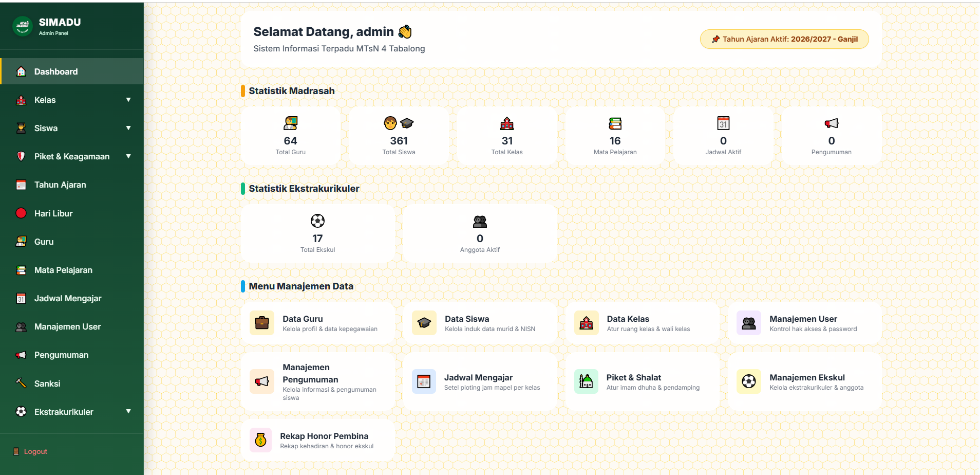This screenshot has height=475, width=980.
Task: Click the Data Kelas school icon
Action: 587,323
